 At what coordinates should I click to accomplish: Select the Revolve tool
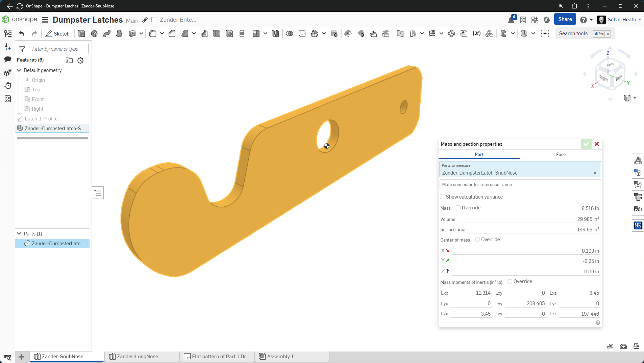tap(94, 33)
